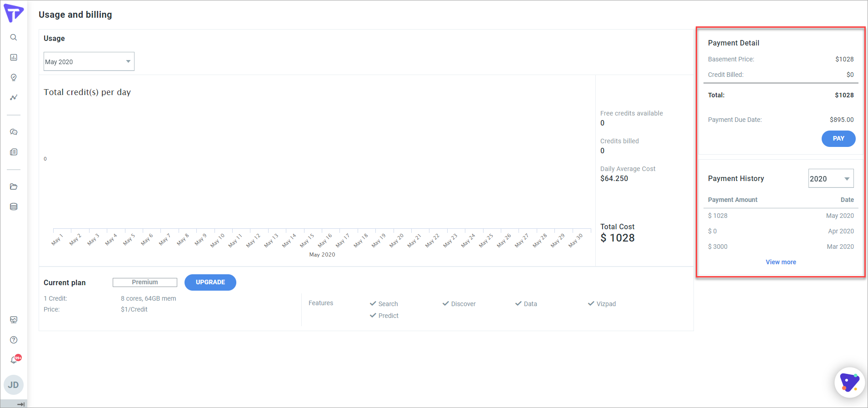Click the May 2020 payment date

pos(840,216)
